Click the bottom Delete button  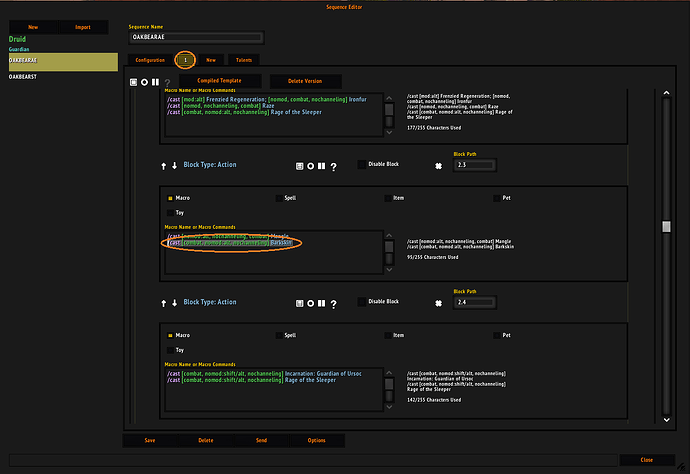(206, 441)
